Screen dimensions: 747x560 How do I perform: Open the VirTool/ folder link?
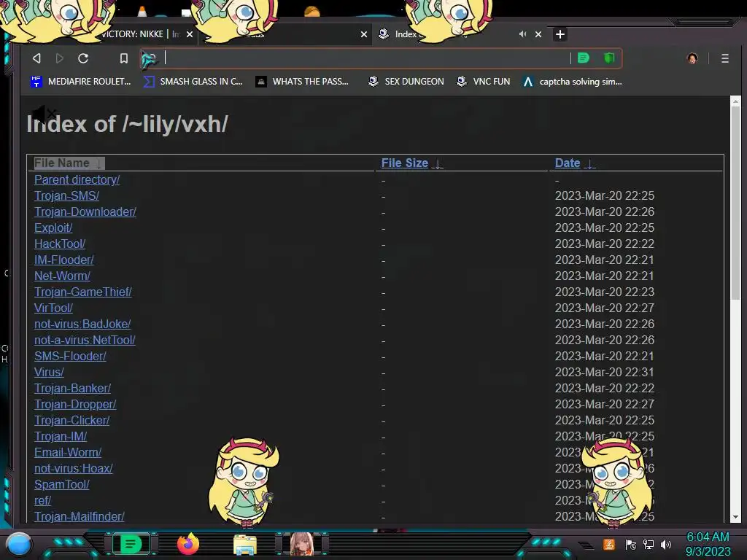pos(53,308)
